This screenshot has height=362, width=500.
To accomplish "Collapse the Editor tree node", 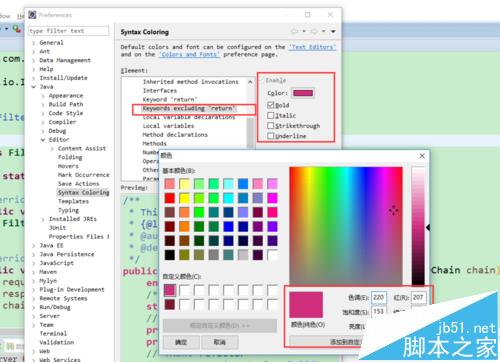I will 43,140.
